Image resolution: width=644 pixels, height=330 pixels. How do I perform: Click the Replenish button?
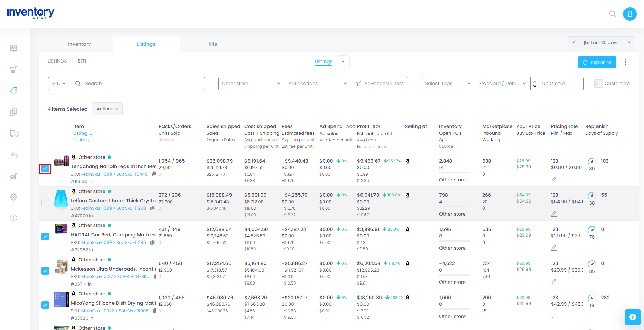[597, 62]
